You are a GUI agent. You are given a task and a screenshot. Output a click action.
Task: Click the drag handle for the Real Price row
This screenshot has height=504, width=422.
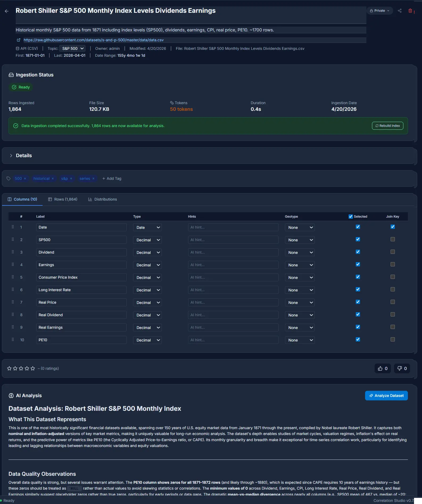tap(13, 302)
